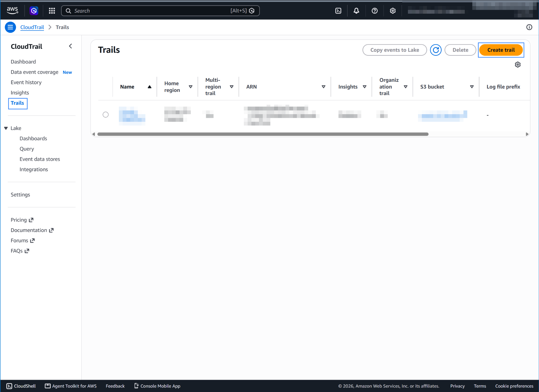Open Lake Query page
Image resolution: width=539 pixels, height=392 pixels.
click(27, 149)
